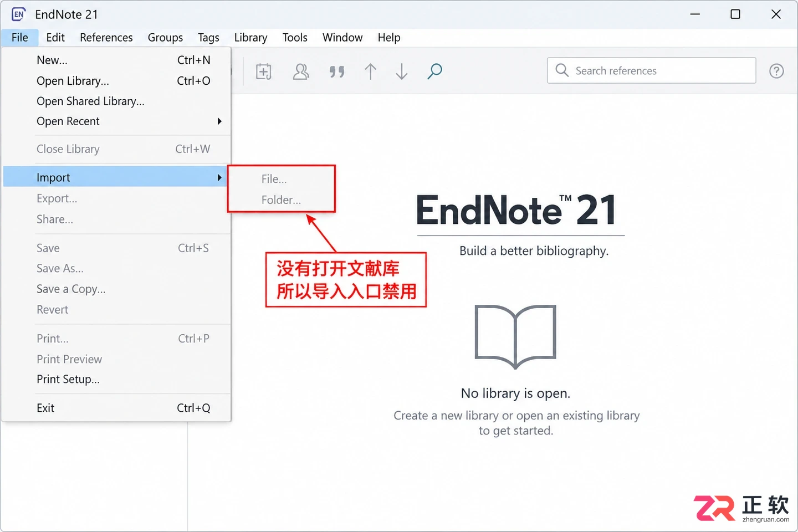798x532 pixels.
Task: Expand the Import submenu entry
Action: coord(116,177)
